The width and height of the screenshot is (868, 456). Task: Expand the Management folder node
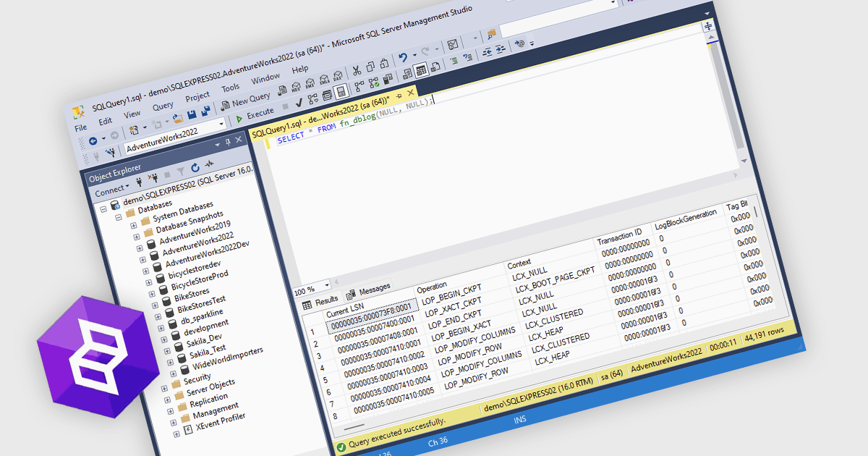click(173, 423)
